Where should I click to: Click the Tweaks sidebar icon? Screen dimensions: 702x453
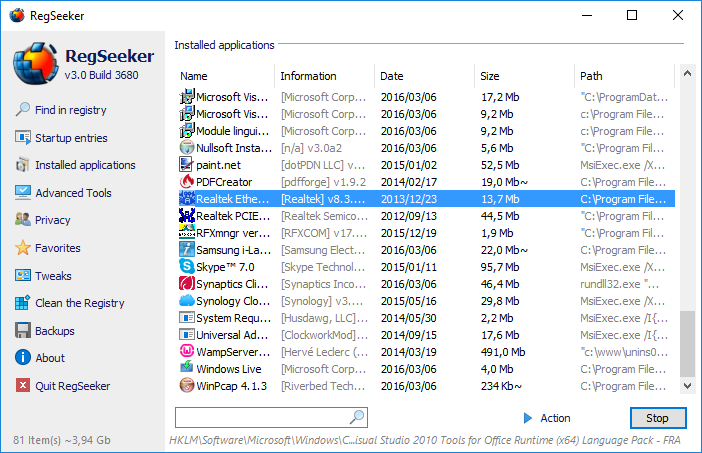tap(22, 275)
